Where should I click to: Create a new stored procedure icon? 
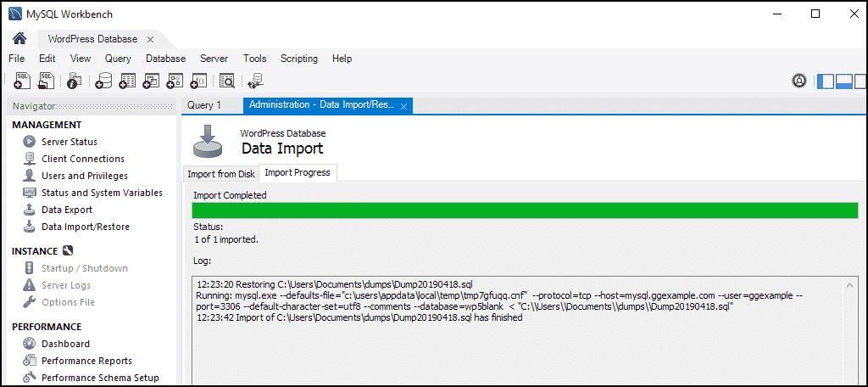(175, 81)
